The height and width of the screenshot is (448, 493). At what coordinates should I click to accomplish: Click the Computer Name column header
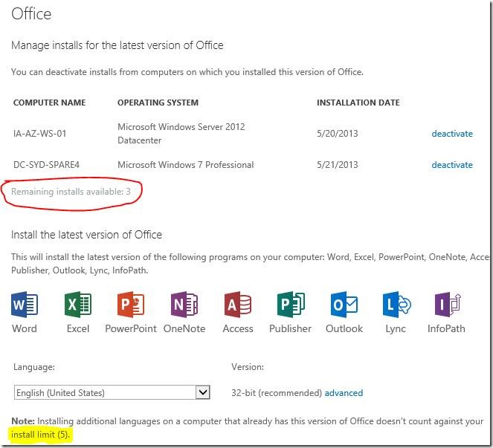[50, 103]
